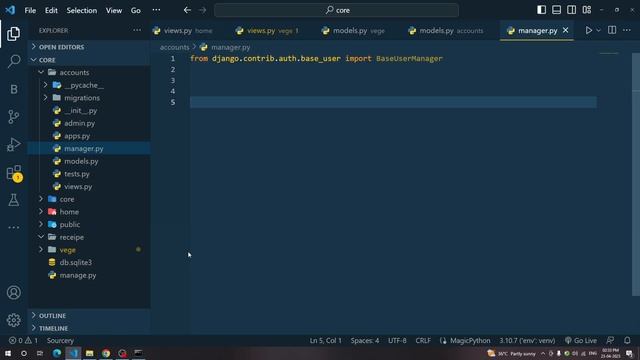The image size is (640, 360).
Task: Expand the Open Editors section
Action: pyautogui.click(x=89, y=47)
